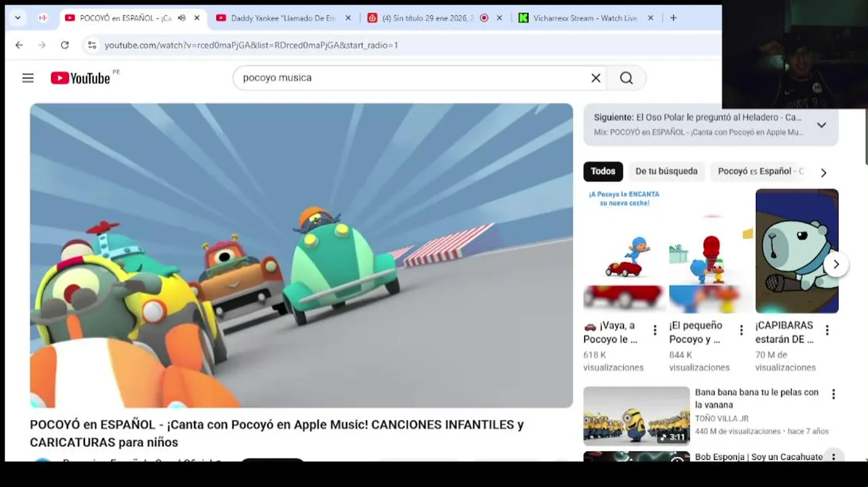
Task: Go to YouTube home via logo
Action: 80,78
